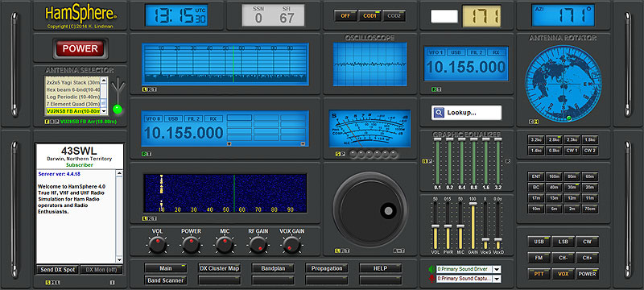Open the Main tab
644x290 pixels.
click(x=166, y=268)
